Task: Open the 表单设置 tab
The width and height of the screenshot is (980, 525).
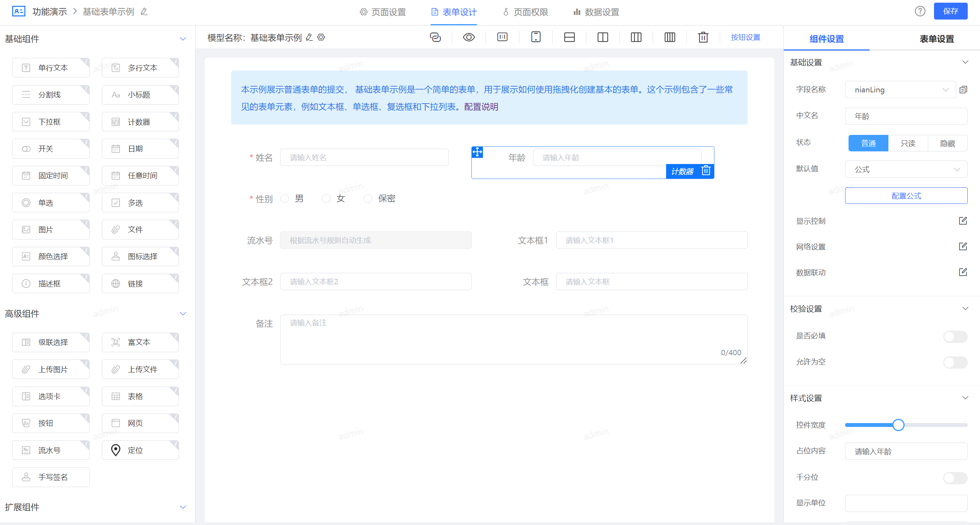Action: coord(937,39)
